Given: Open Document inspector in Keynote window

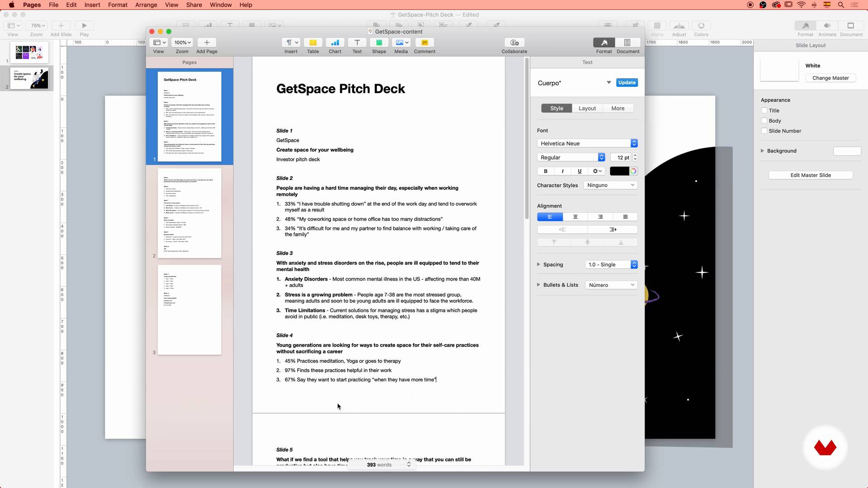Looking at the screenshot, I should click(x=851, y=26).
